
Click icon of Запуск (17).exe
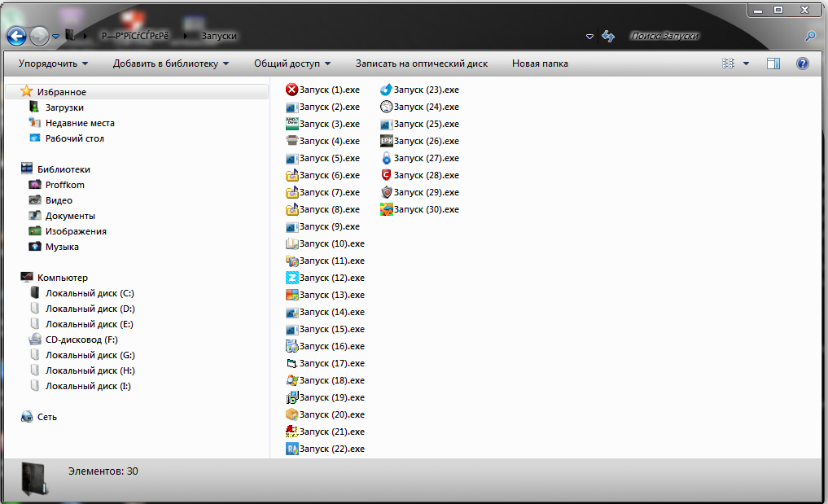(x=291, y=363)
